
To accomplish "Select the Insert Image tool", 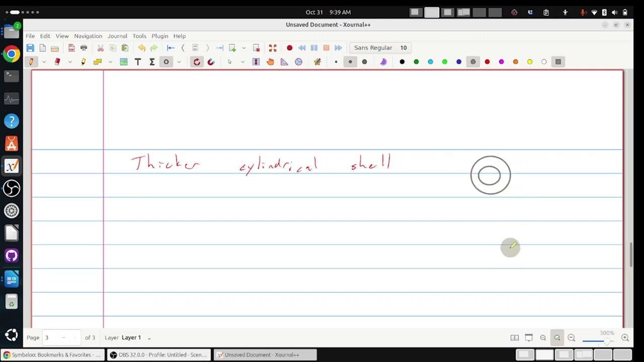I will [x=124, y=62].
